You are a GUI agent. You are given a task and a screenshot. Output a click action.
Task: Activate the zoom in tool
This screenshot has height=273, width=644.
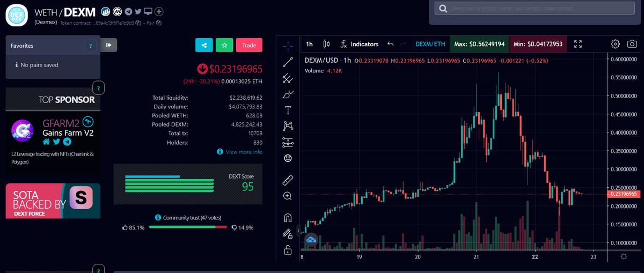click(x=288, y=196)
